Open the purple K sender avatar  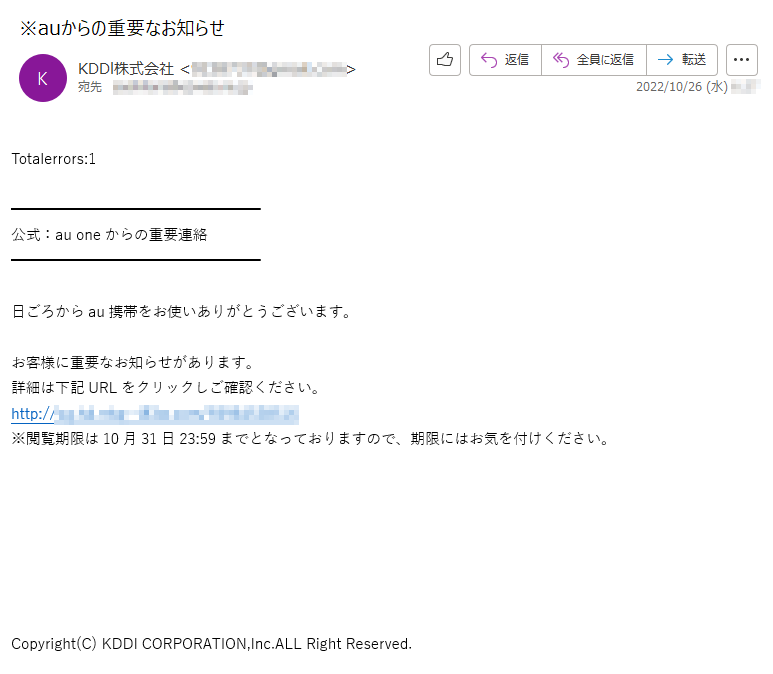coord(43,78)
